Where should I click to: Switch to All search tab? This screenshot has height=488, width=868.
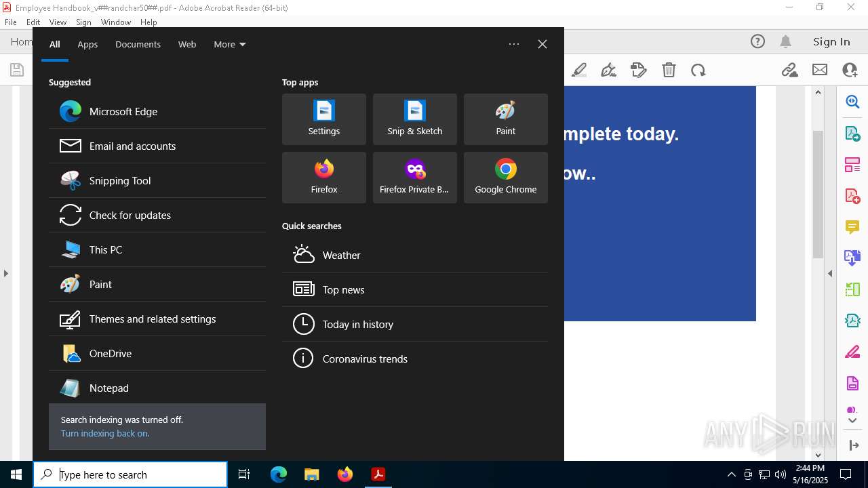coord(55,44)
